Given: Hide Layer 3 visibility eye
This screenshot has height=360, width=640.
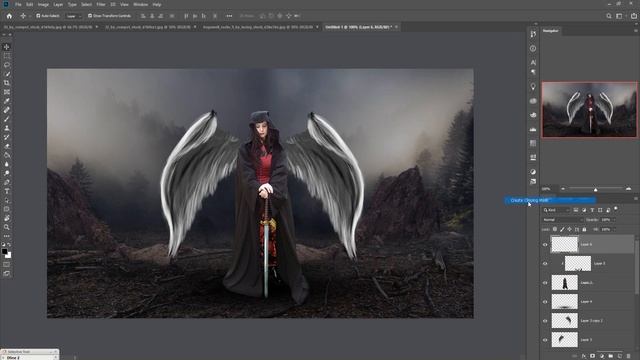Looking at the screenshot, I should pyautogui.click(x=545, y=340).
